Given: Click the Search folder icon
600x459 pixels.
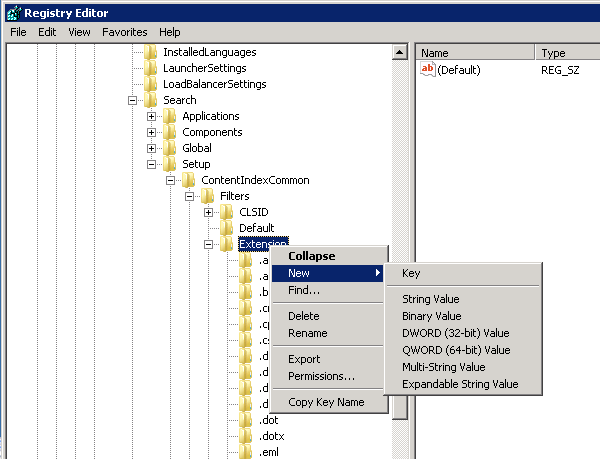Looking at the screenshot, I should pyautogui.click(x=150, y=100).
